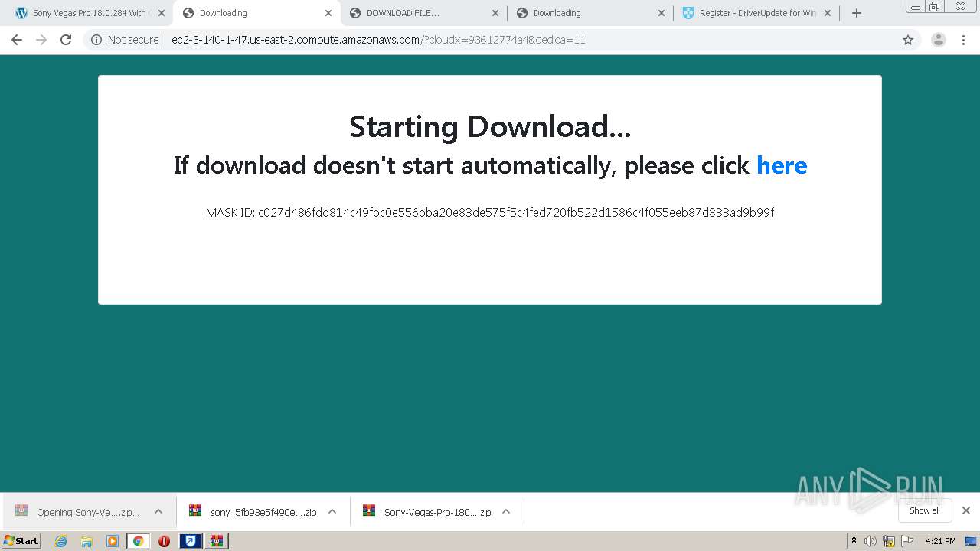Click the forward navigation arrow
The height and width of the screenshot is (551, 980).
[41, 40]
